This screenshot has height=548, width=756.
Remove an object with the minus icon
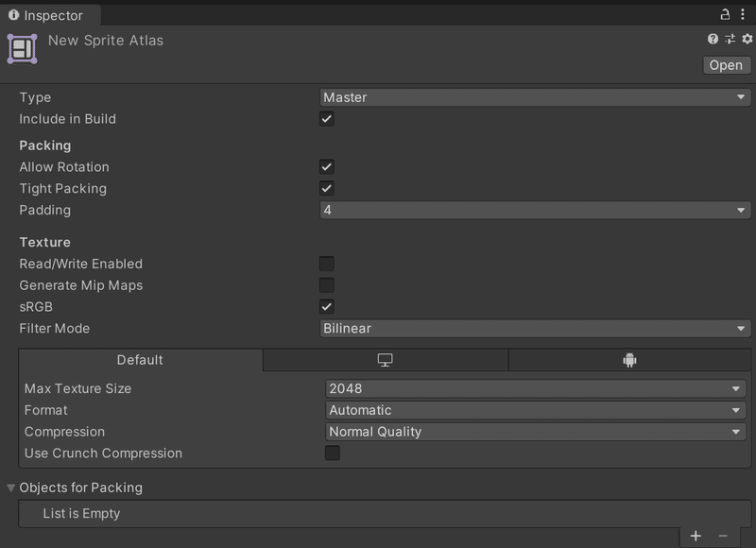(723, 536)
